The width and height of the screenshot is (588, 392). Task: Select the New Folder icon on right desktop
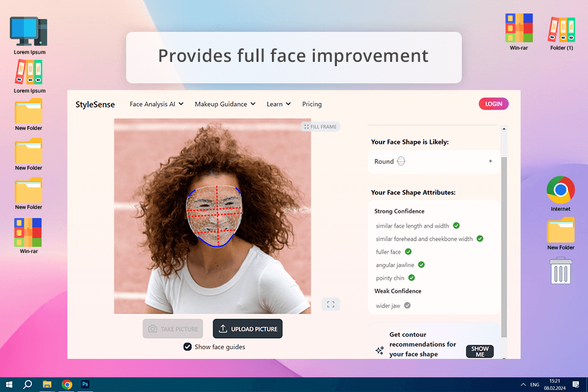click(560, 233)
